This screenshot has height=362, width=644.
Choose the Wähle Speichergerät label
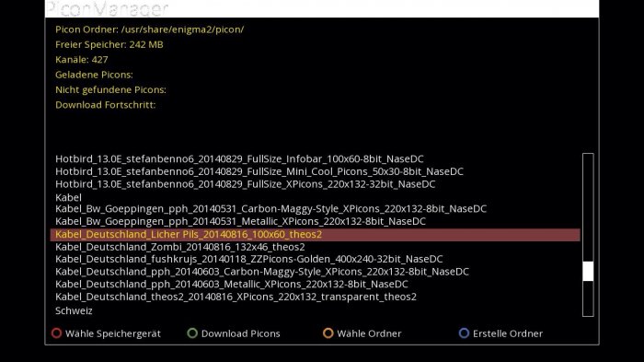[113, 333]
